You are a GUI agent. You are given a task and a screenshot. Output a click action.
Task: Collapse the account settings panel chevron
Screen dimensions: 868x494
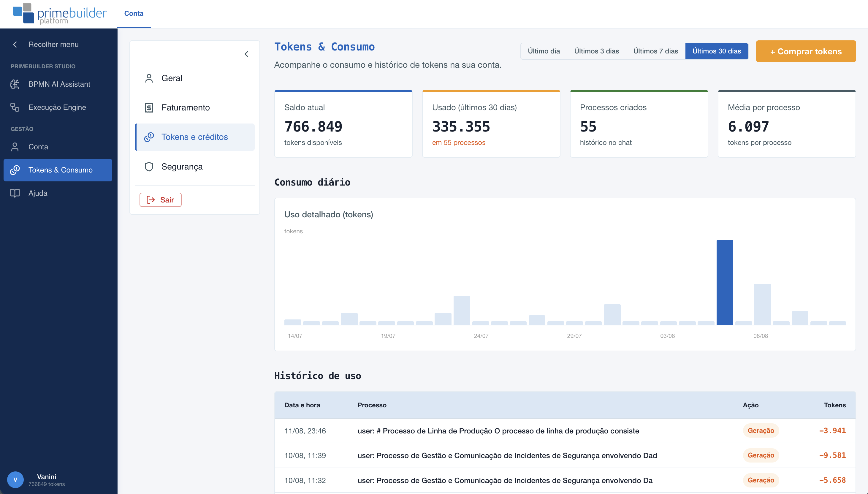coord(246,54)
